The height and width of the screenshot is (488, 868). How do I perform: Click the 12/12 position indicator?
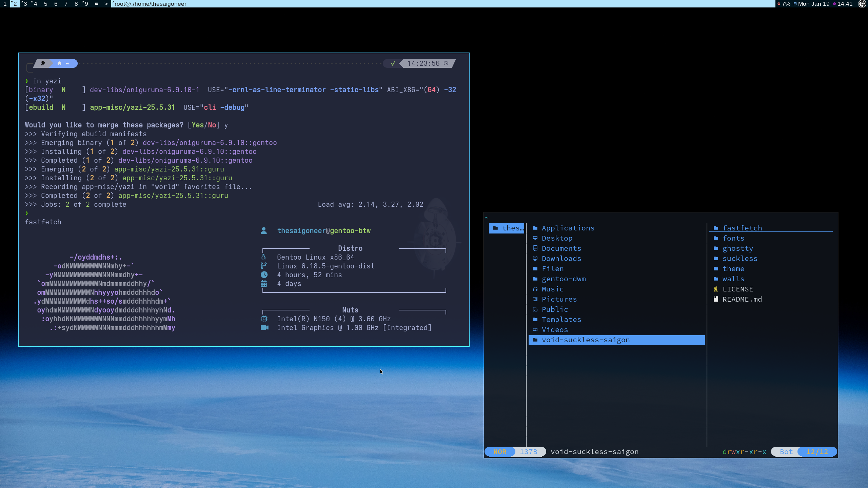tap(817, 452)
